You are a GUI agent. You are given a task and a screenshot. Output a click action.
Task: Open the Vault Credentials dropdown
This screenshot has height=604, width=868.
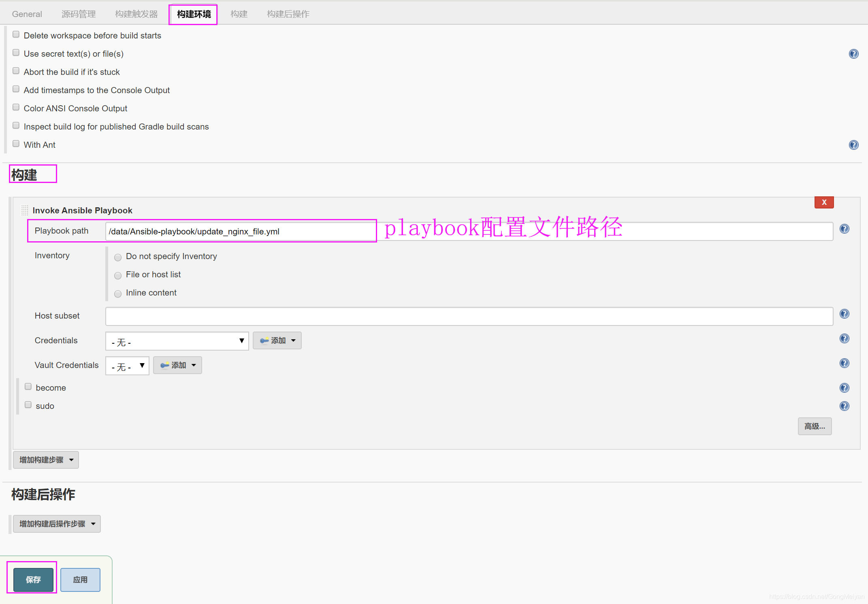(127, 366)
